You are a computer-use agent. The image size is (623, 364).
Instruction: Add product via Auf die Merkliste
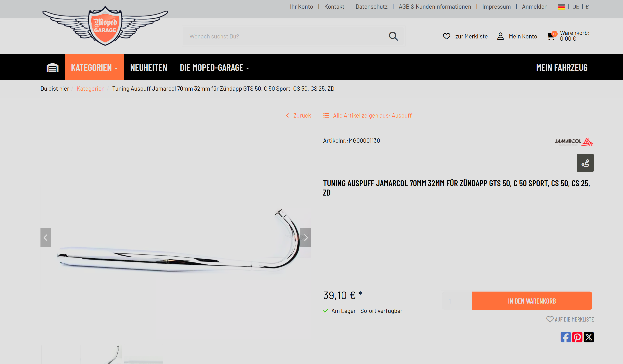[x=570, y=319]
